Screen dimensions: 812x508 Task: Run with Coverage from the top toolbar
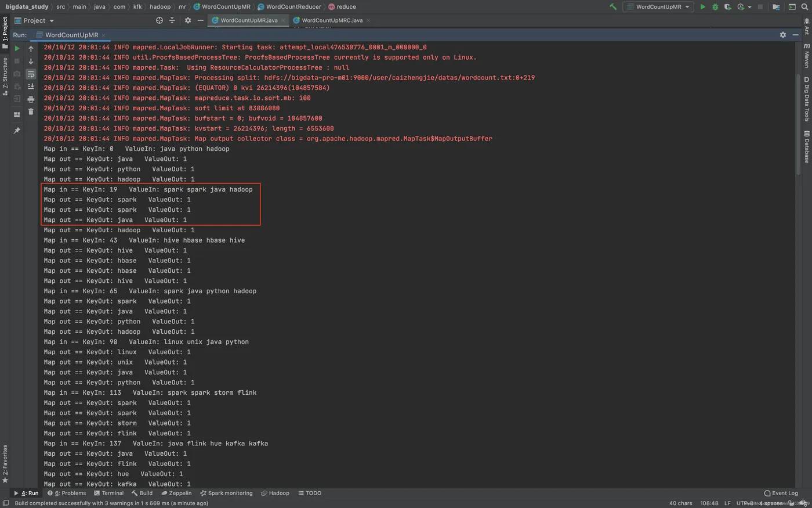click(727, 7)
